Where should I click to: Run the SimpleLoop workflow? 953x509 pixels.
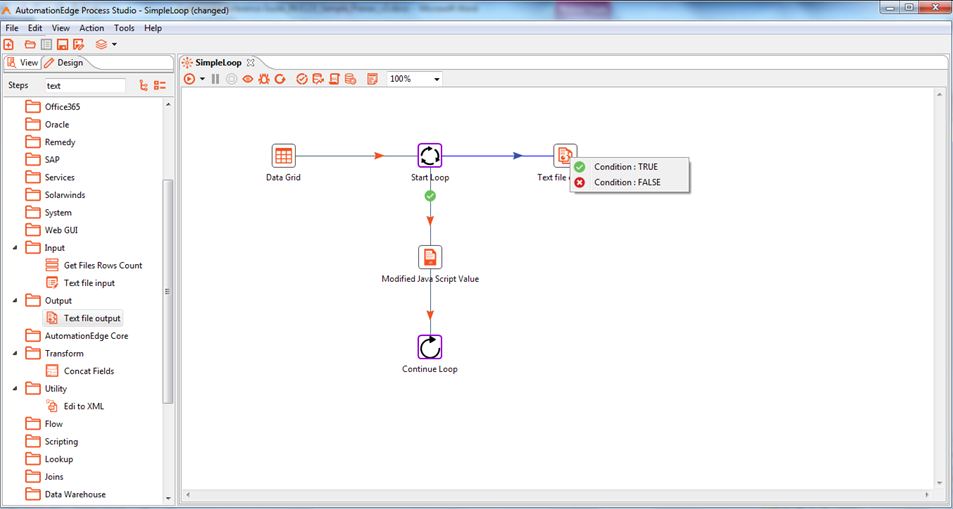pos(189,78)
